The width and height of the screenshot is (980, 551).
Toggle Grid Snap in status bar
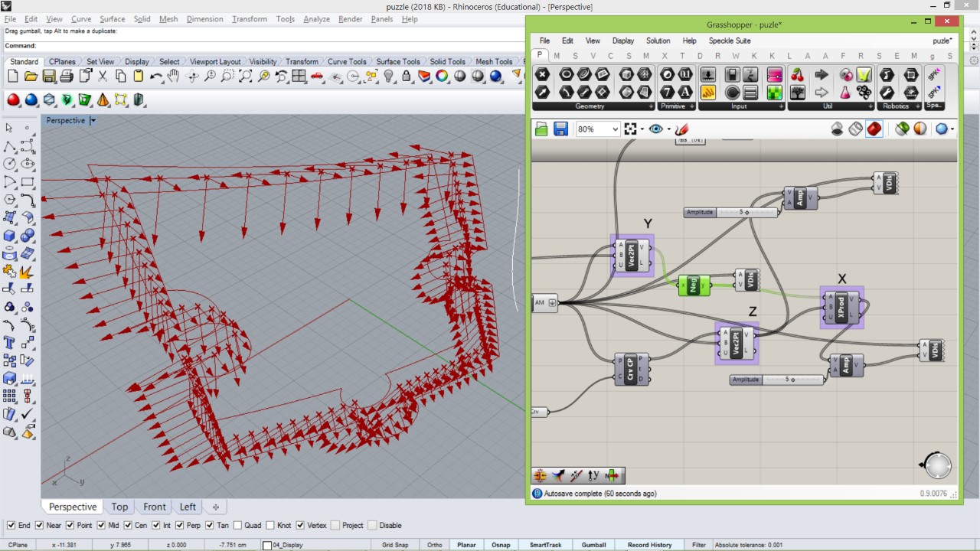click(x=395, y=545)
